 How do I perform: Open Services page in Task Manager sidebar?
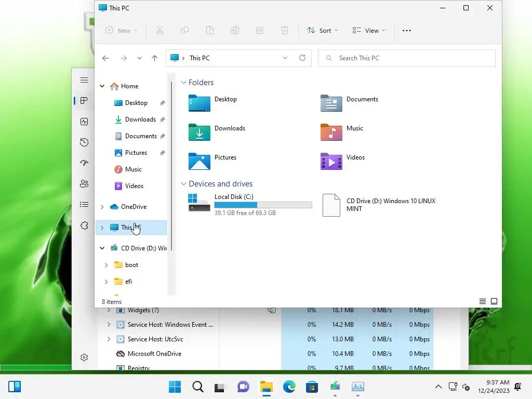click(84, 225)
